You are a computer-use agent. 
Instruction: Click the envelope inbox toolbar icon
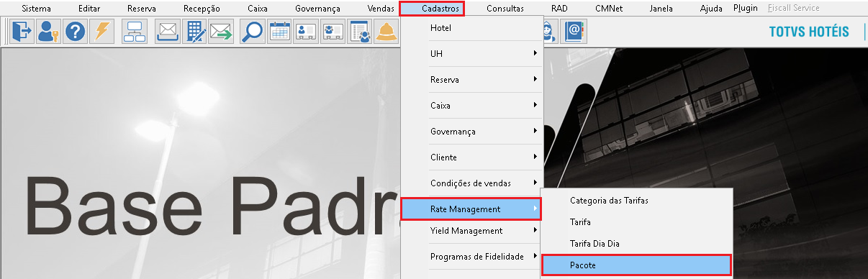(168, 32)
